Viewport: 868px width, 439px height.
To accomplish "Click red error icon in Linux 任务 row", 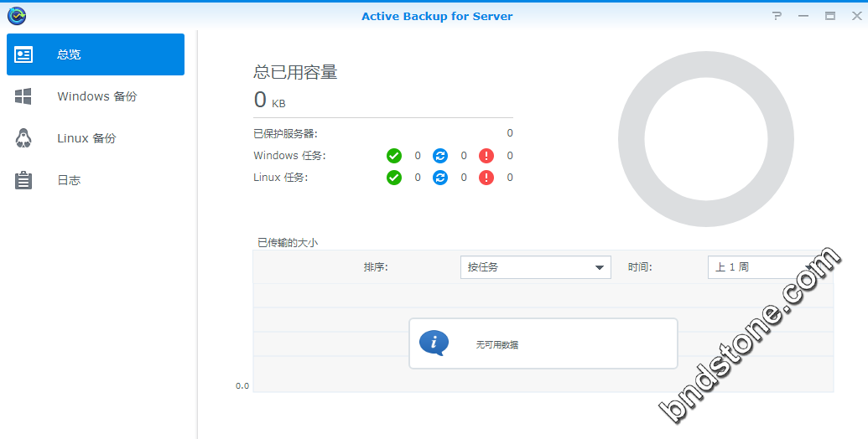I will coord(486,178).
